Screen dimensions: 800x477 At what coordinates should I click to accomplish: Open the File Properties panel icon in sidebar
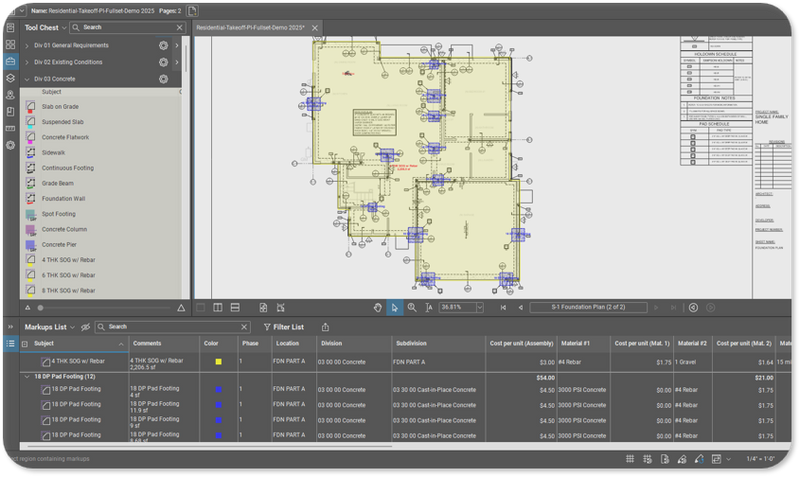(10, 28)
